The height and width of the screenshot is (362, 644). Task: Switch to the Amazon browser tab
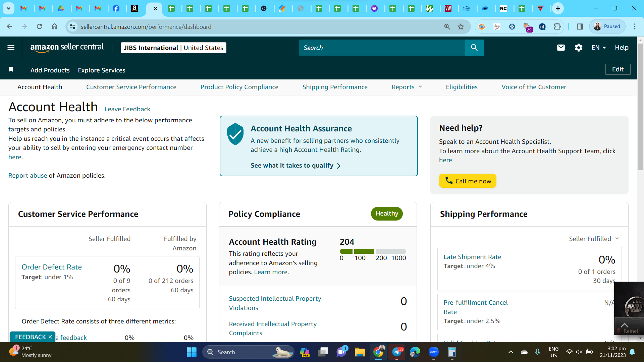point(135,8)
